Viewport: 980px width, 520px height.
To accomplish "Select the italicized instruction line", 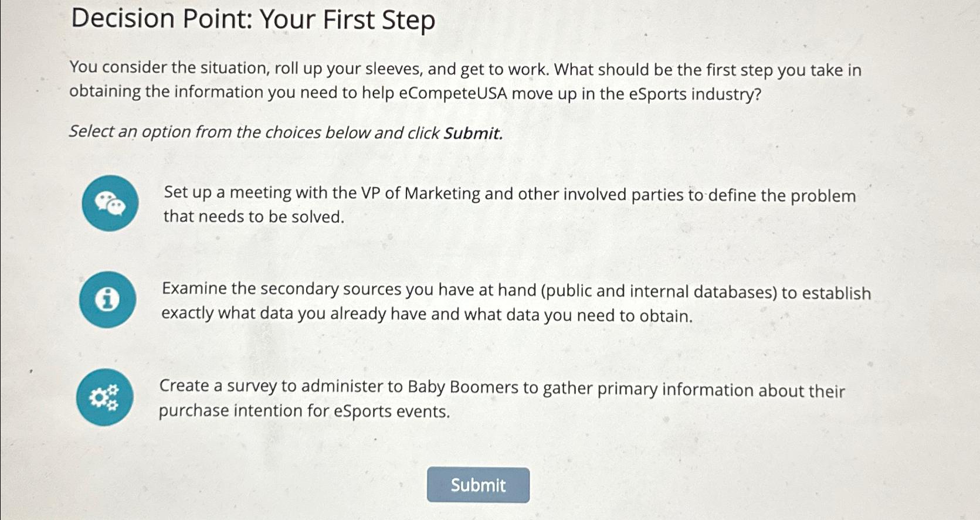I will click(x=286, y=132).
